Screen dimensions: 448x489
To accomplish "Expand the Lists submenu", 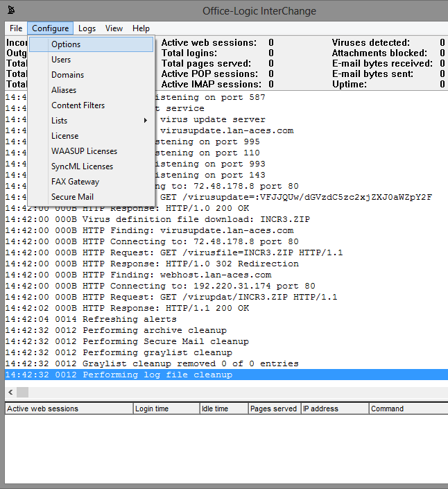I will click(92, 121).
